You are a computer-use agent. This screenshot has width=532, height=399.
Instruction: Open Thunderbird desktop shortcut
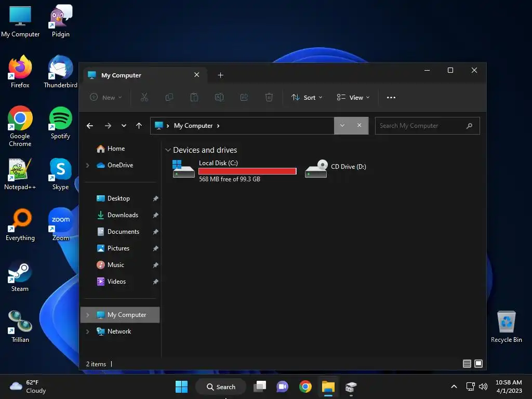(x=60, y=72)
